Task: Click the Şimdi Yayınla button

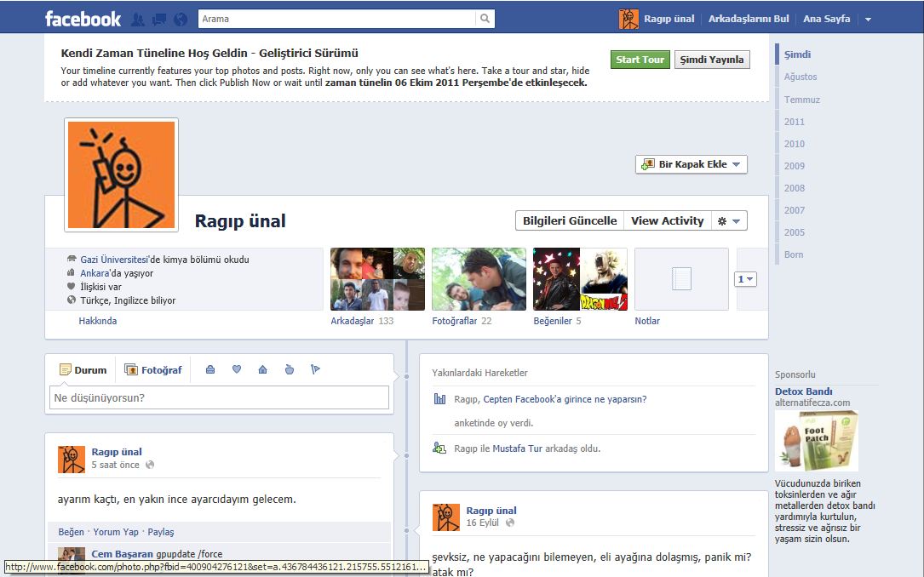Action: point(712,60)
